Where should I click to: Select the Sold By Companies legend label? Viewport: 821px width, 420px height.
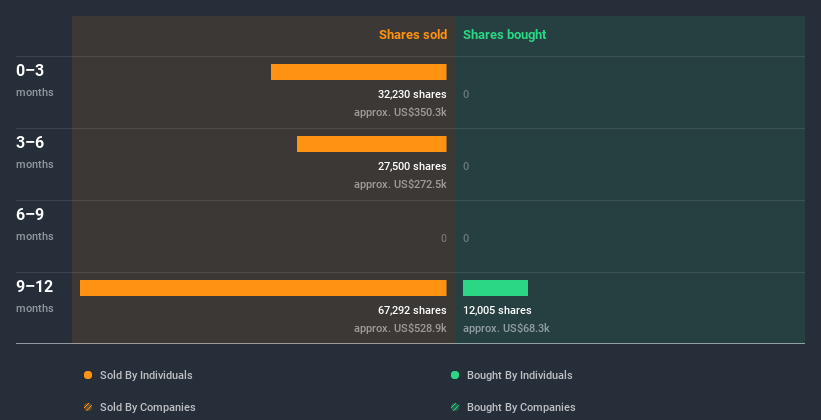point(148,407)
